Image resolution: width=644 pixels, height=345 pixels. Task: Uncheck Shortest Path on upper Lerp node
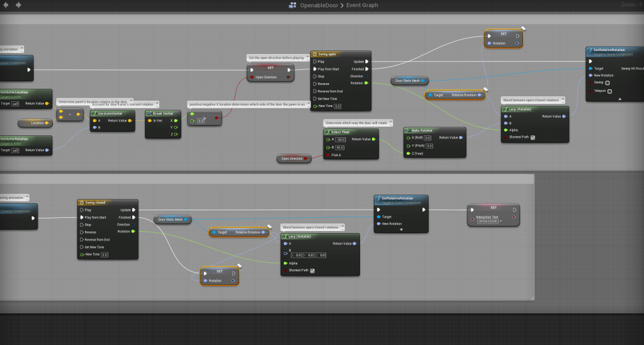point(533,137)
